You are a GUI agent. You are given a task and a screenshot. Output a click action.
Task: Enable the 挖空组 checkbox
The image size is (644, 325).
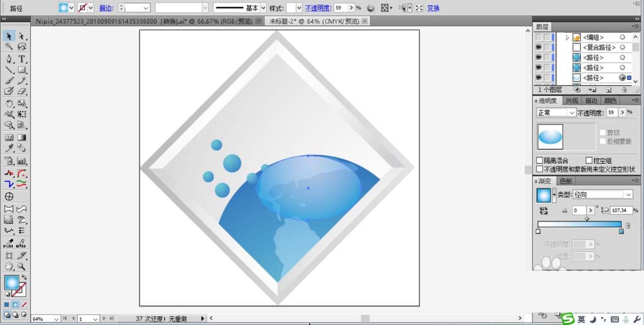(589, 161)
